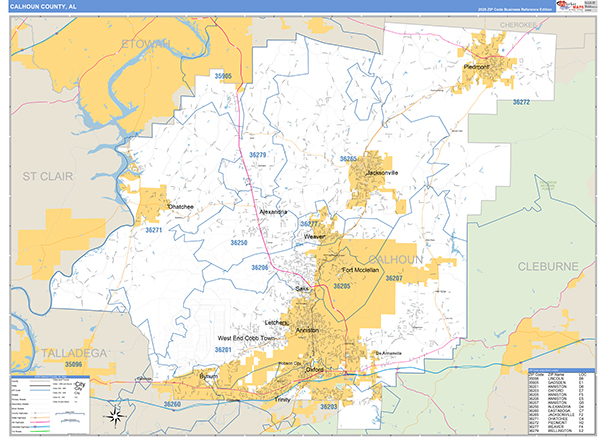Click ZIP code label 35905
This screenshot has width=600, height=437.
(x=223, y=76)
